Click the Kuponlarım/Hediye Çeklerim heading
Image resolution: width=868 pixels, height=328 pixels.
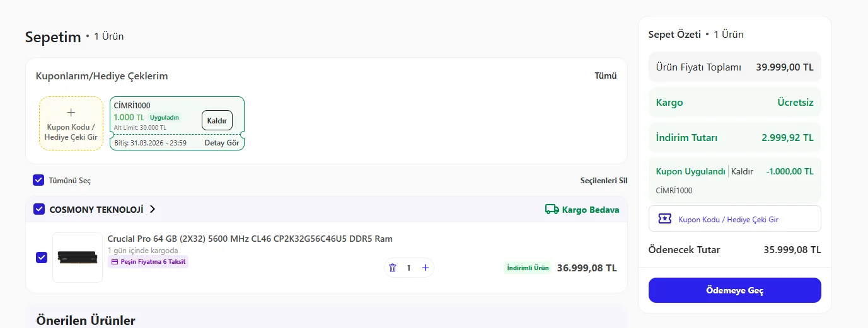(101, 76)
